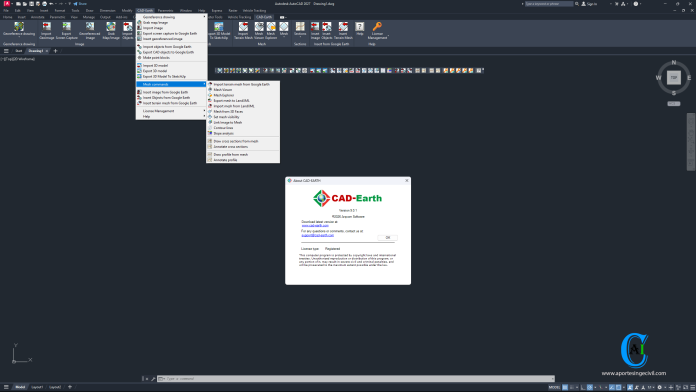The height and width of the screenshot is (392, 696).
Task: Select Draw cross sections from mesh
Action: [x=243, y=141]
